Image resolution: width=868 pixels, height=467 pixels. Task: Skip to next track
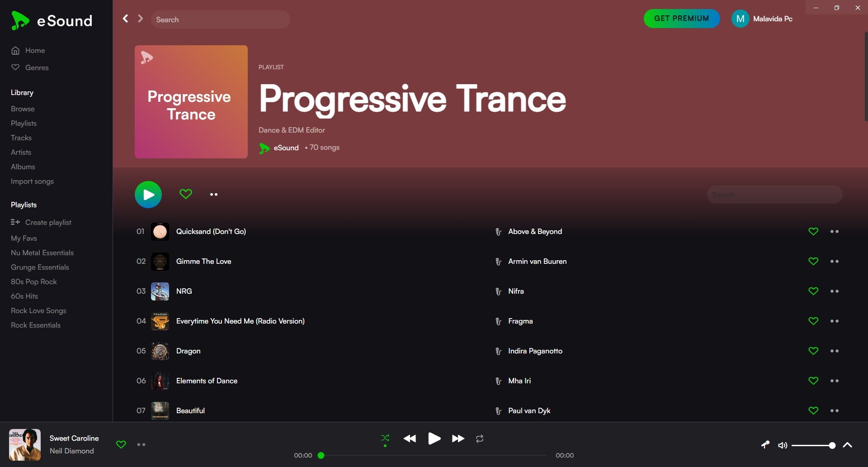click(x=458, y=438)
